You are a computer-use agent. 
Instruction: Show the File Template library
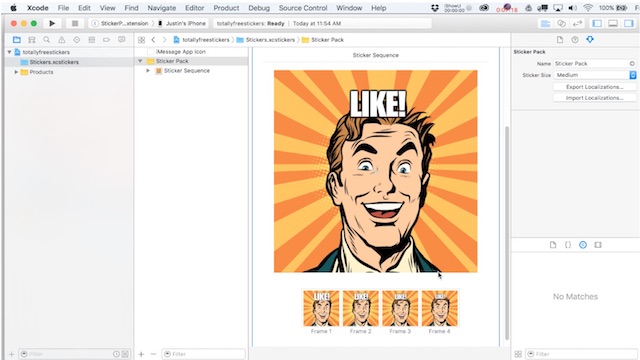(x=553, y=245)
